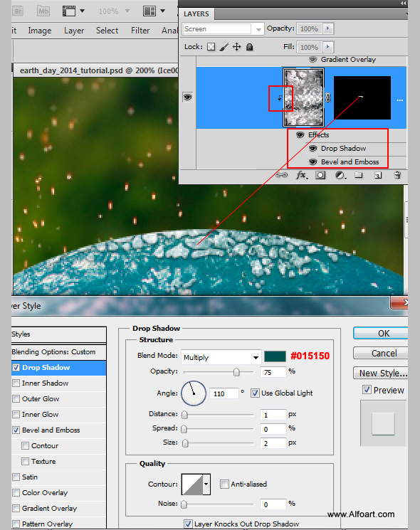Uncheck Bevel and Emboss checkbox
The image size is (420, 530).
click(x=16, y=430)
